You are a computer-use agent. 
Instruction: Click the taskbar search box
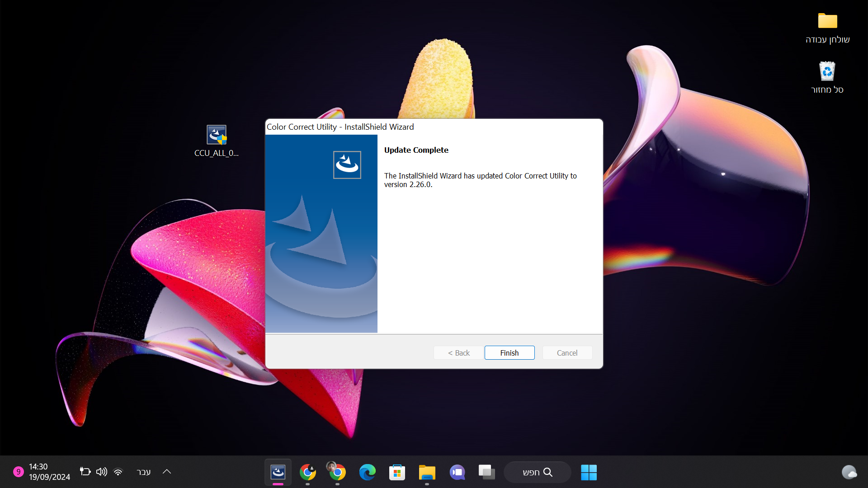point(537,472)
